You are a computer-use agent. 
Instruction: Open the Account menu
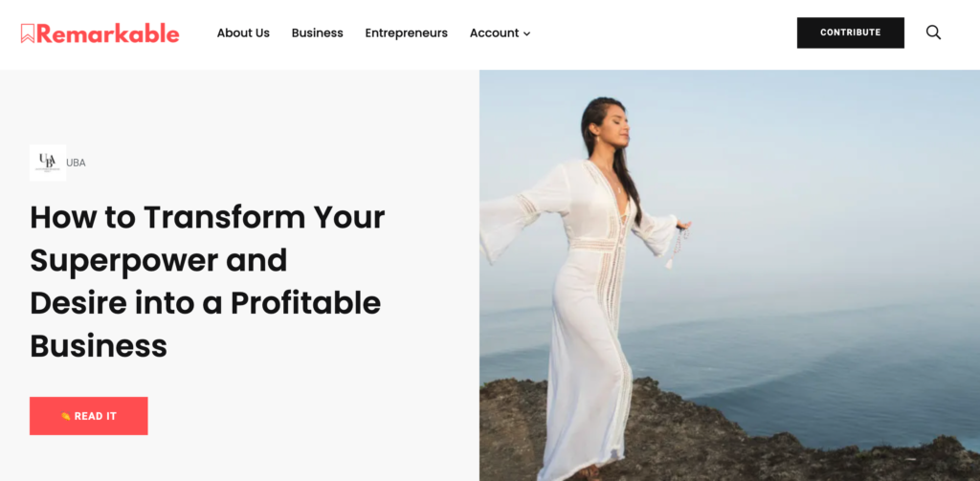click(500, 33)
